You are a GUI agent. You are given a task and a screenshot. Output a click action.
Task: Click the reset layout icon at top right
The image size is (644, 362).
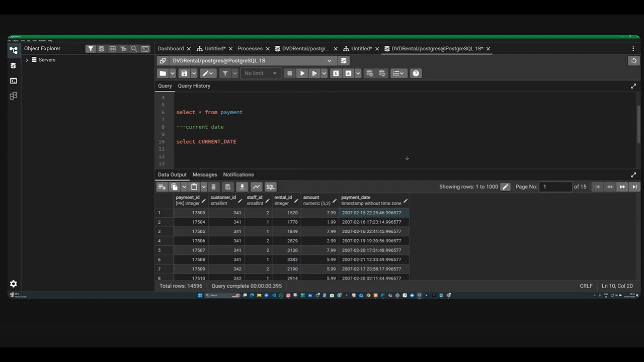[x=633, y=60]
